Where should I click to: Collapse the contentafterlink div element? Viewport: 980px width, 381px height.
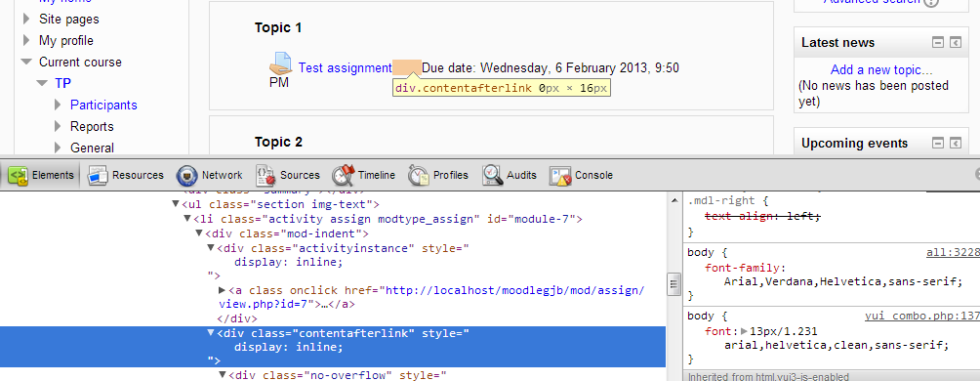pyautogui.click(x=211, y=333)
